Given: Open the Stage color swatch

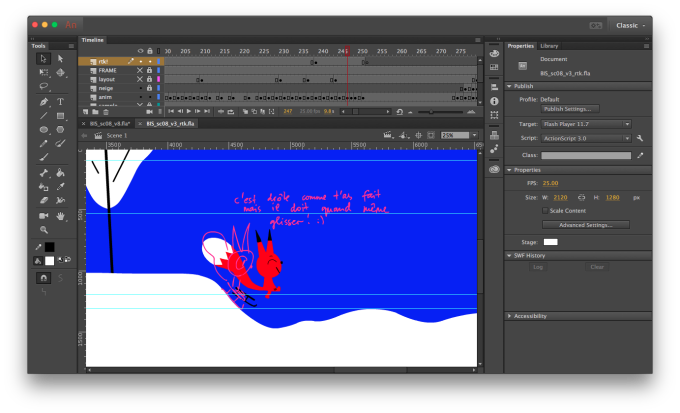Looking at the screenshot, I should click(550, 242).
